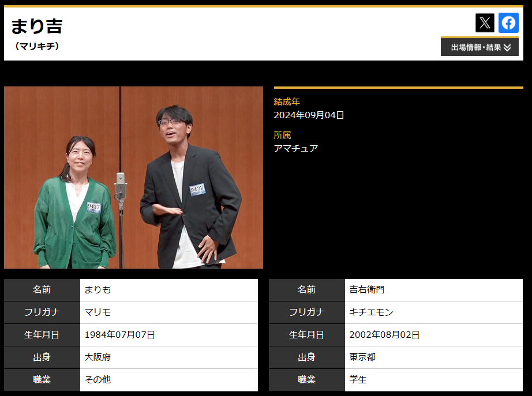
Task: Select birthdate 1984年07月07日
Action: click(119, 335)
